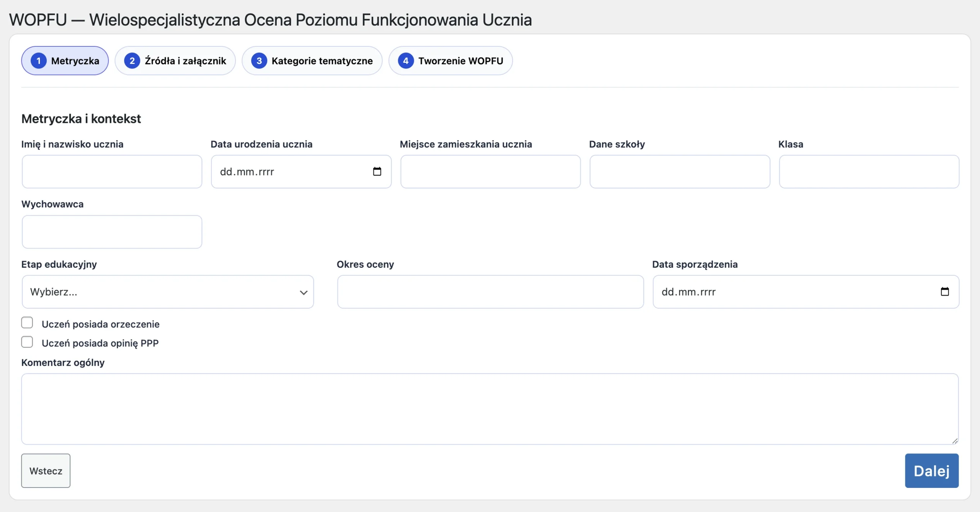This screenshot has height=512, width=980.
Task: Check Uczeń posiada opinię PPP
Action: pyautogui.click(x=27, y=342)
